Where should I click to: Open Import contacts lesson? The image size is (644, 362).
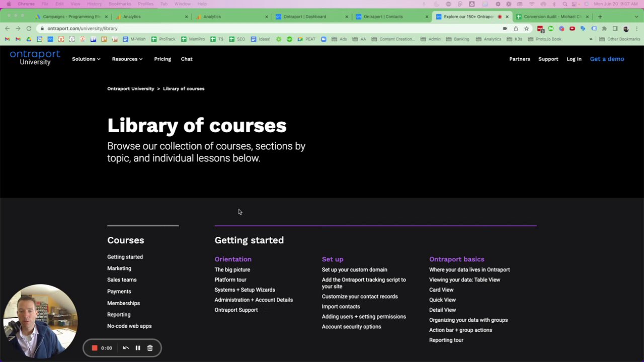point(341,306)
